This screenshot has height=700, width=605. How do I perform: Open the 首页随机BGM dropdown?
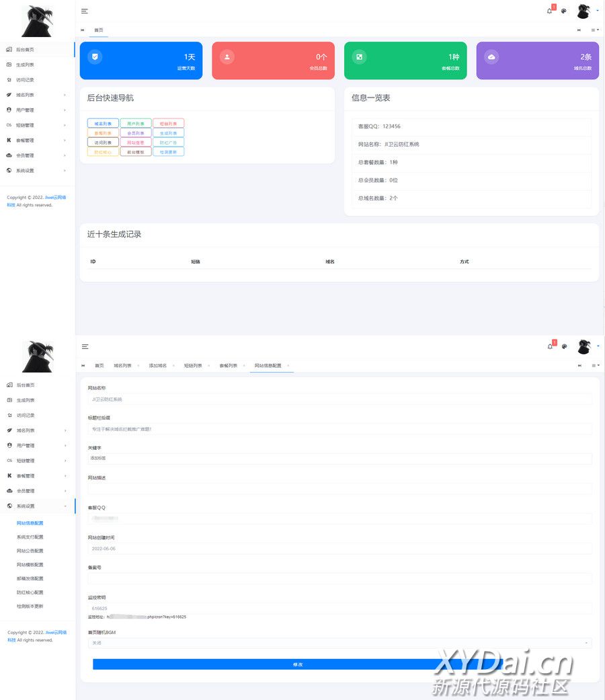(x=339, y=643)
